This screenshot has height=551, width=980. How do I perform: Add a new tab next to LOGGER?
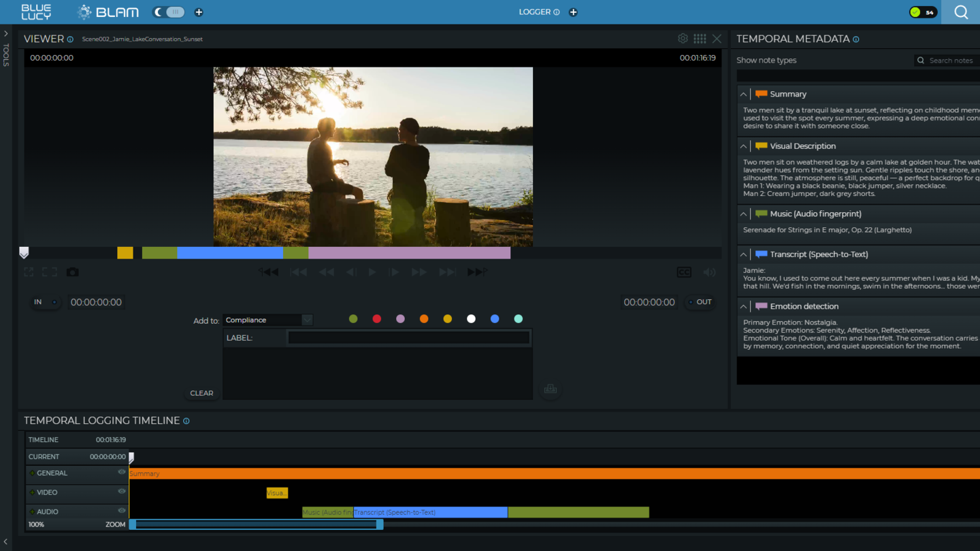[573, 12]
